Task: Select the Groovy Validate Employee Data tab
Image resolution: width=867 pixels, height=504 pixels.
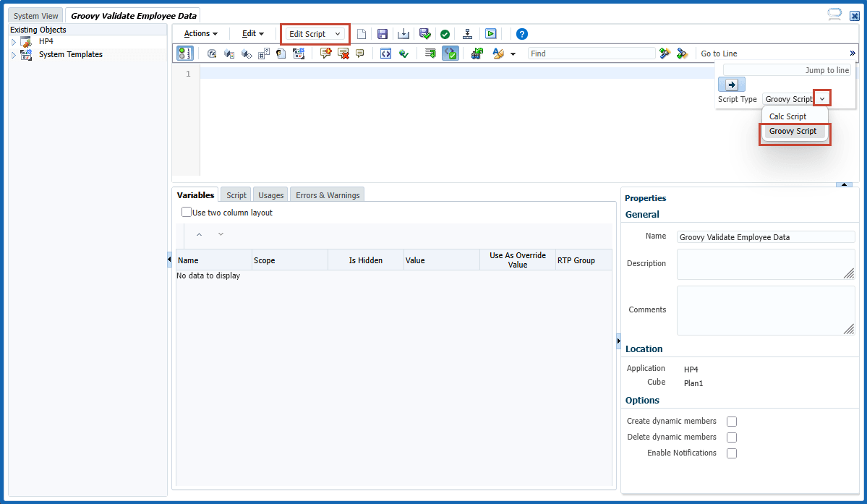Action: [133, 15]
